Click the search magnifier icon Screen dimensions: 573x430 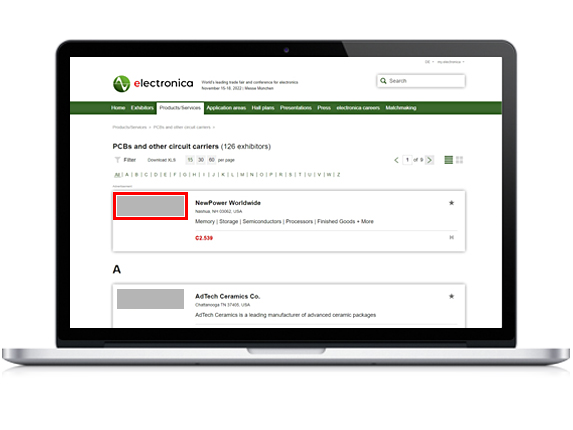[383, 81]
